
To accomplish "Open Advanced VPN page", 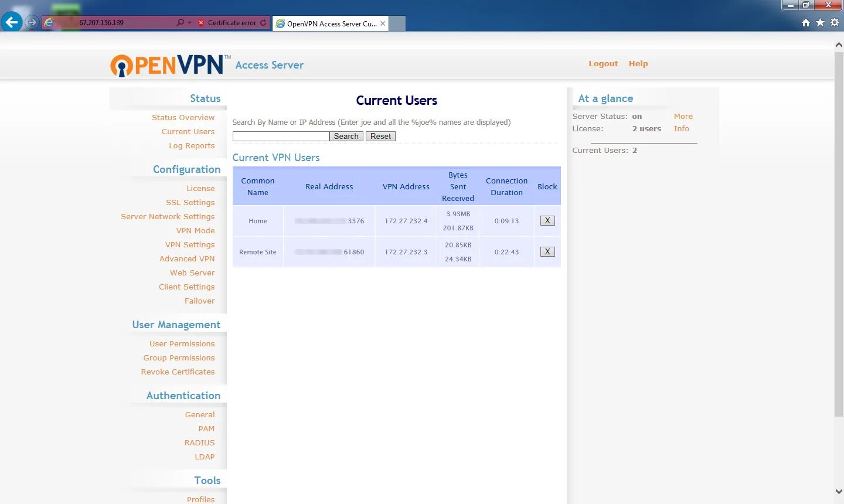I will 187,258.
